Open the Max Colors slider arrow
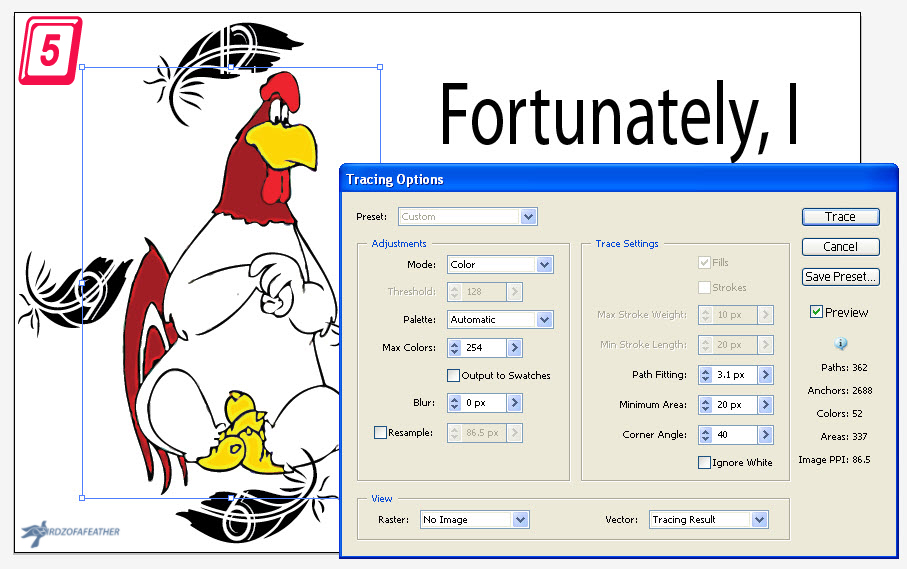Viewport: 907px width, 569px height. coord(515,348)
